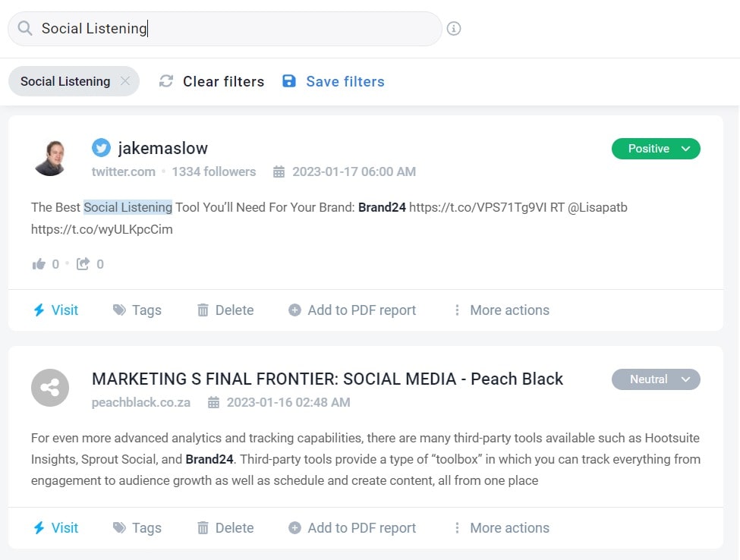Expand the Positive sentiment dropdown

coord(656,149)
